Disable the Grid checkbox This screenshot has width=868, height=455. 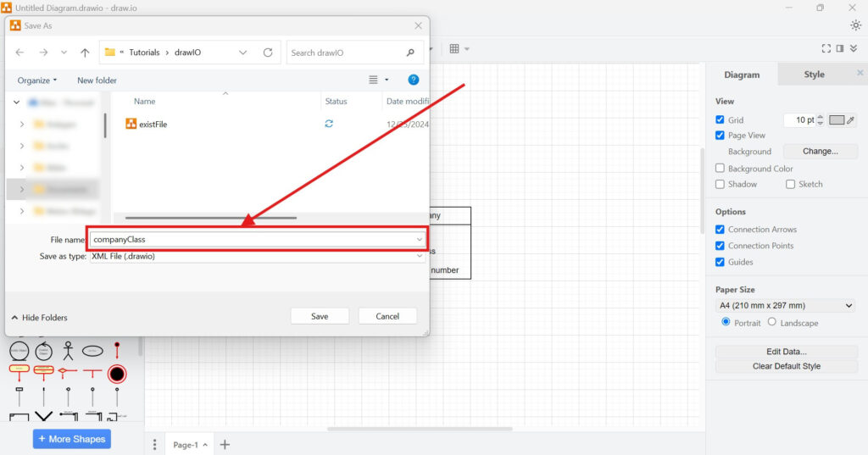[720, 120]
